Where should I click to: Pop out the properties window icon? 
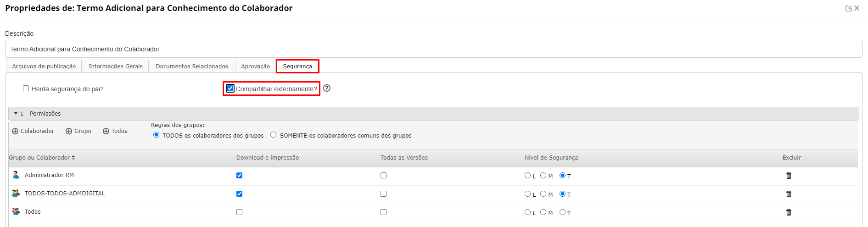(x=848, y=8)
